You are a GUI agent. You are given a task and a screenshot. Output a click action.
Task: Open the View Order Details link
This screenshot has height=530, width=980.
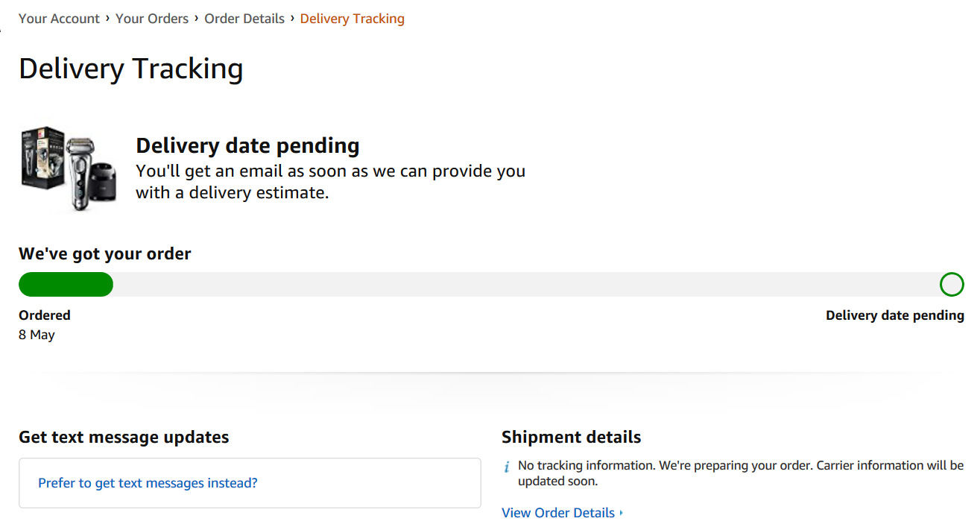click(x=558, y=513)
